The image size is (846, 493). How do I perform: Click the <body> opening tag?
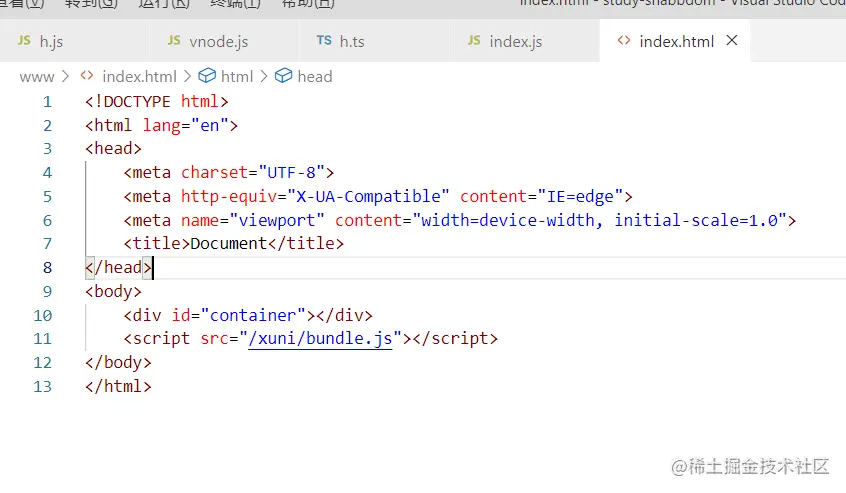pos(113,291)
